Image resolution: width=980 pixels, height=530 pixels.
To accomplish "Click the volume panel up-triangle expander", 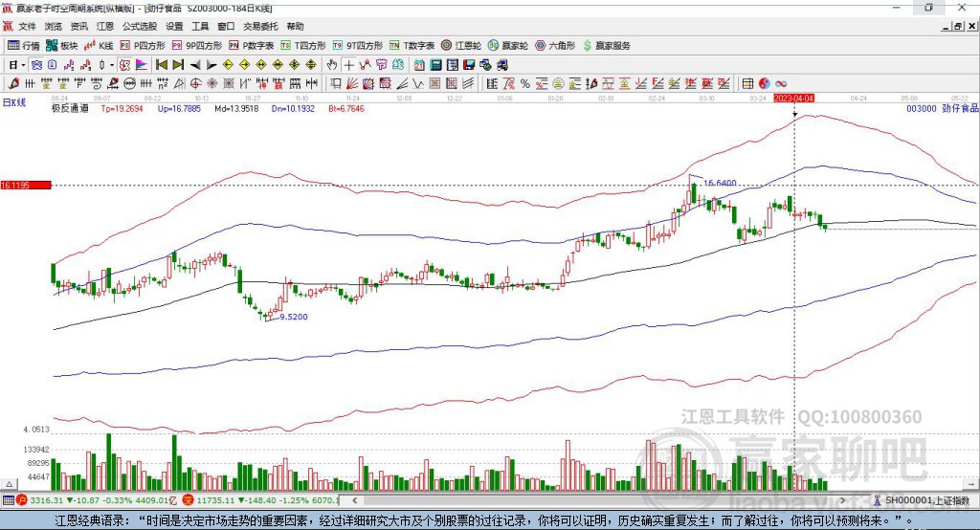I will [x=9, y=484].
